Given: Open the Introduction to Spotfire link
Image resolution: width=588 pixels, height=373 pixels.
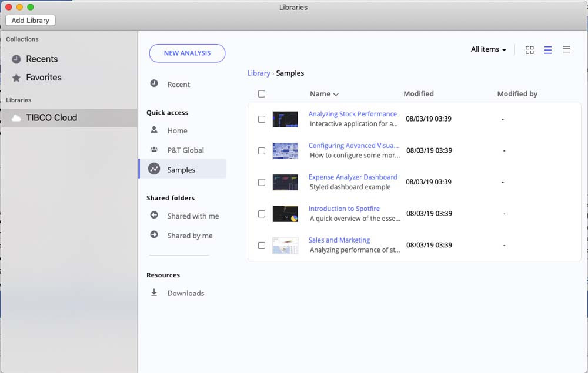Looking at the screenshot, I should 344,209.
